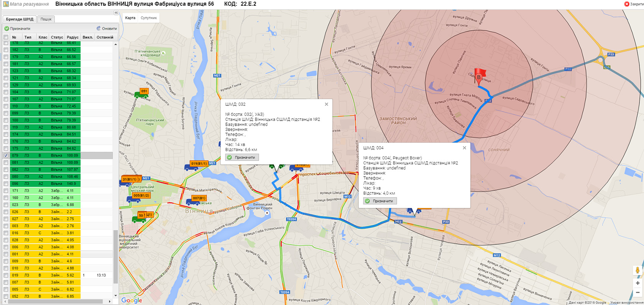Select ambulance marker 005(B1/2) on map
644x305 pixels.
[138, 197]
